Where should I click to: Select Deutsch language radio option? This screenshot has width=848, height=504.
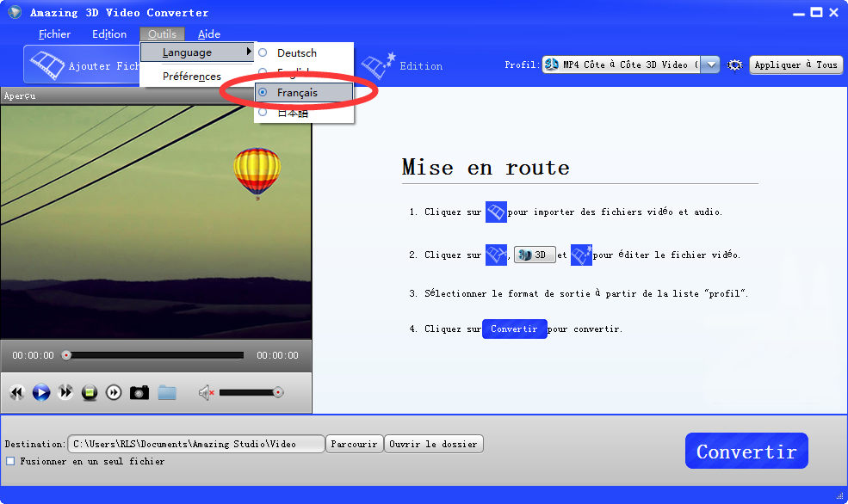[305, 53]
